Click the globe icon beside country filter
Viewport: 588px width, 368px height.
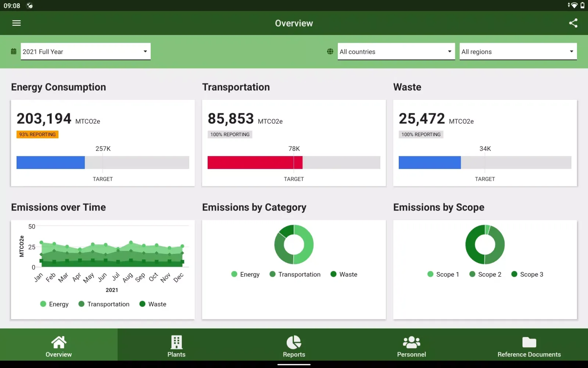click(330, 52)
